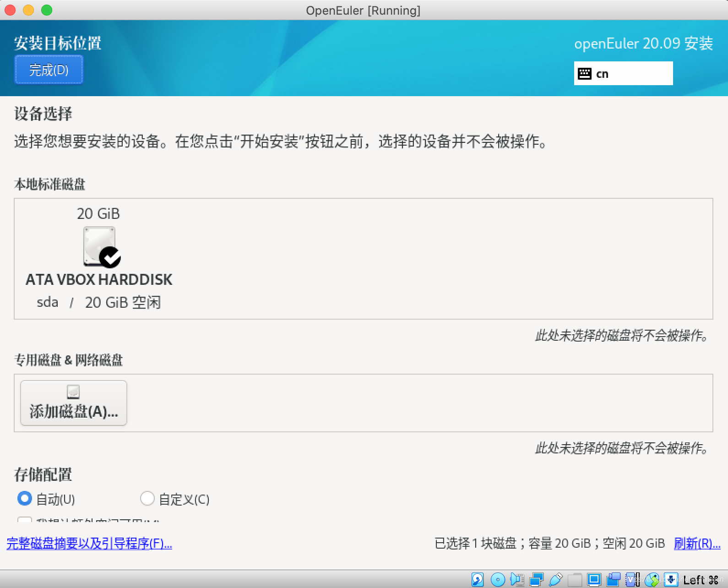Click VirtualBox network adapters status icon
The height and width of the screenshot is (588, 728).
pyautogui.click(x=537, y=580)
